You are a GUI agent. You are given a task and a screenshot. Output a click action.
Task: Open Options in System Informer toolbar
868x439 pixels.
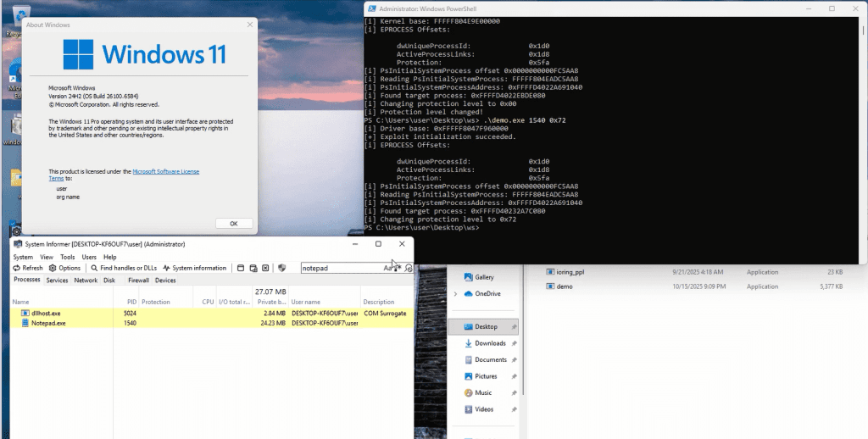64,268
